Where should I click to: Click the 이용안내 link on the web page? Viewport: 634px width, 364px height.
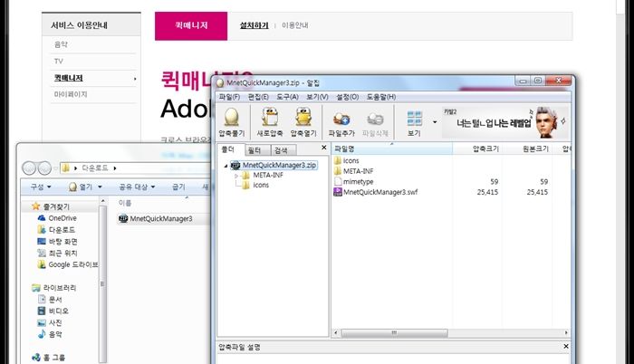click(295, 25)
